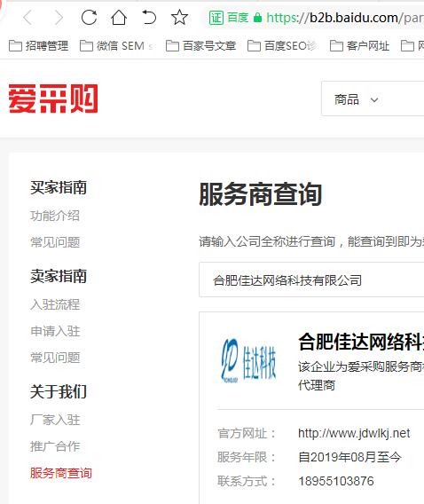Bookmark page with star icon
The width and height of the screenshot is (424, 504).
[179, 18]
